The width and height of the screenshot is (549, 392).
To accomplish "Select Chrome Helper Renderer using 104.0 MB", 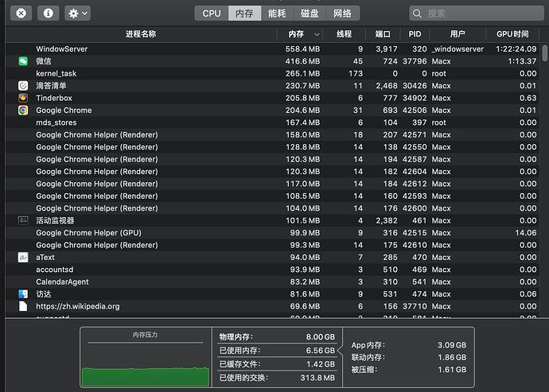I will [272, 208].
